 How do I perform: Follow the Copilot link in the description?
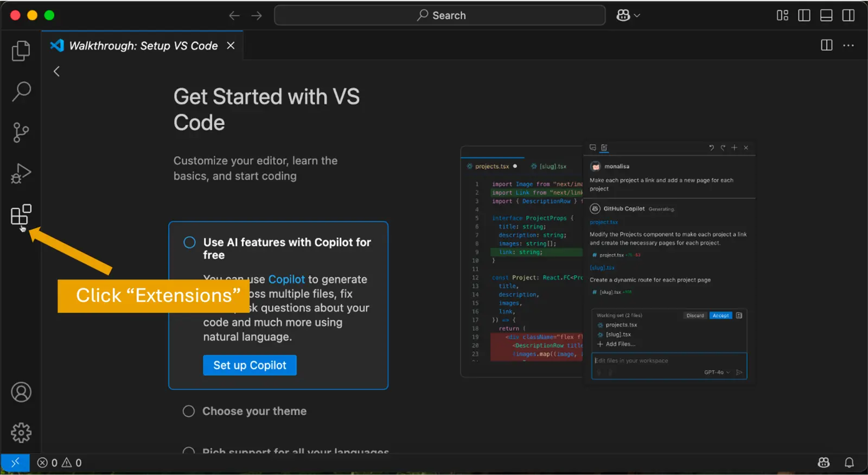(x=286, y=280)
